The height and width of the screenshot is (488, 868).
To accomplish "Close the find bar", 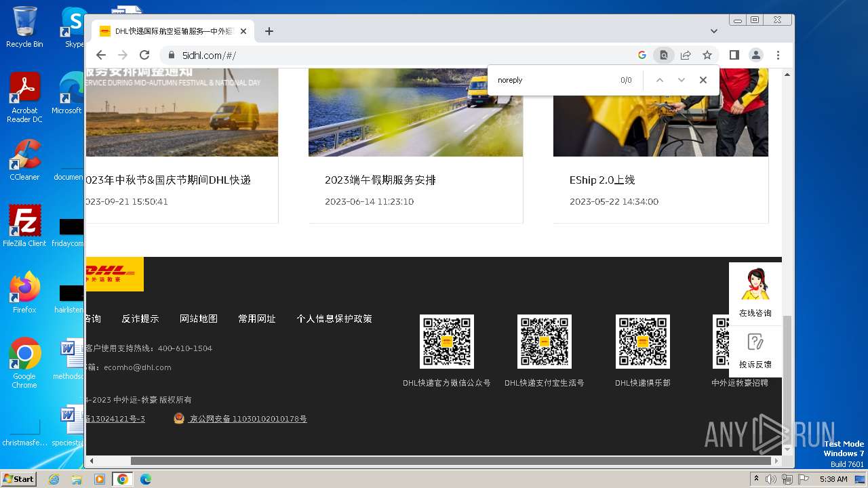I will click(703, 80).
